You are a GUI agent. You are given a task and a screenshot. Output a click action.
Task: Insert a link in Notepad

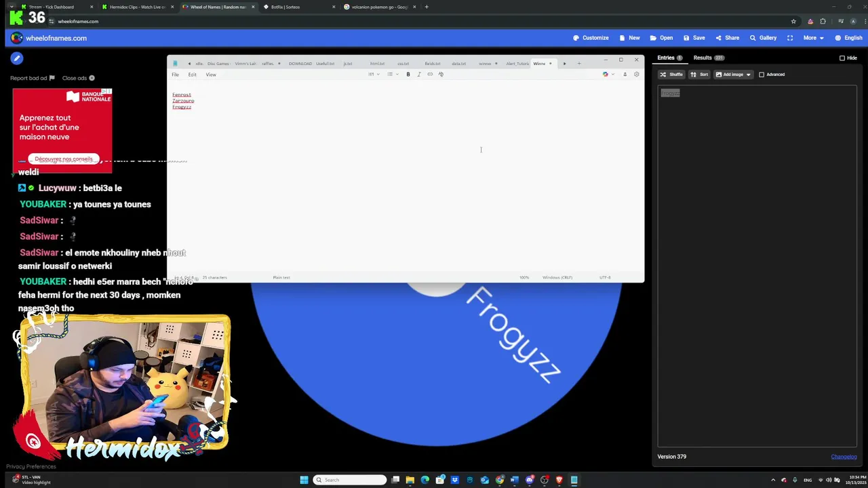430,75
